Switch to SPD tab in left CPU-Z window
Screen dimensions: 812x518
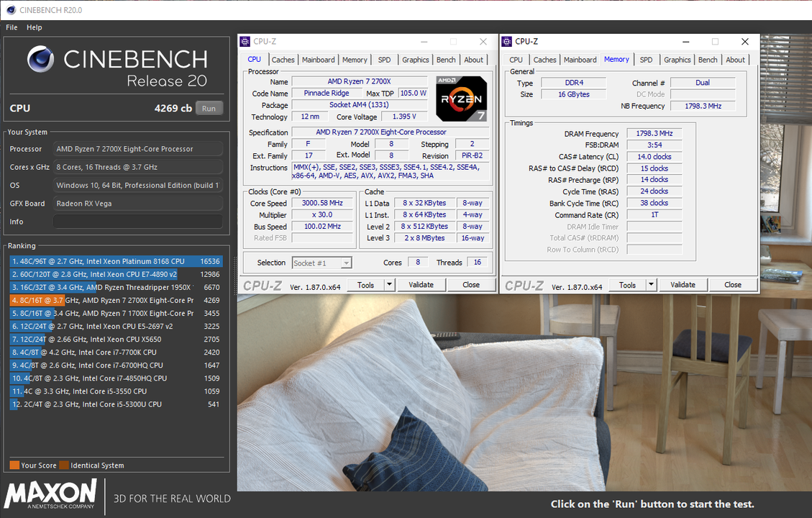pos(384,60)
